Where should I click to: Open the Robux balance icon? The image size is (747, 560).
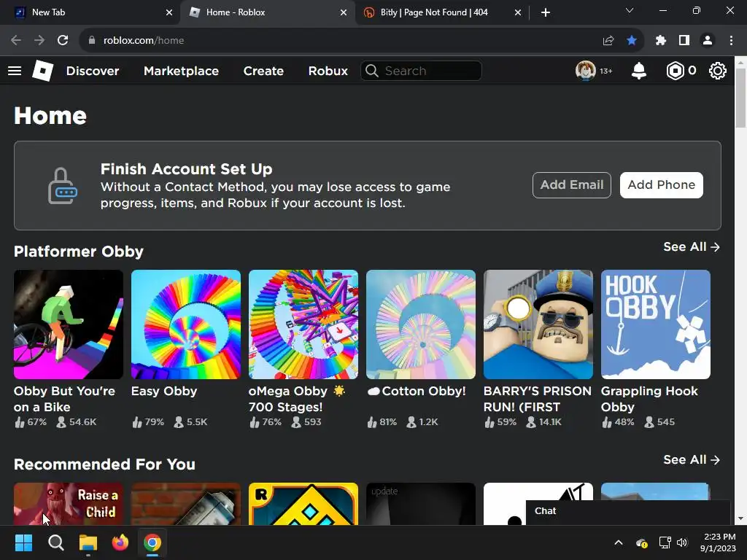point(675,71)
